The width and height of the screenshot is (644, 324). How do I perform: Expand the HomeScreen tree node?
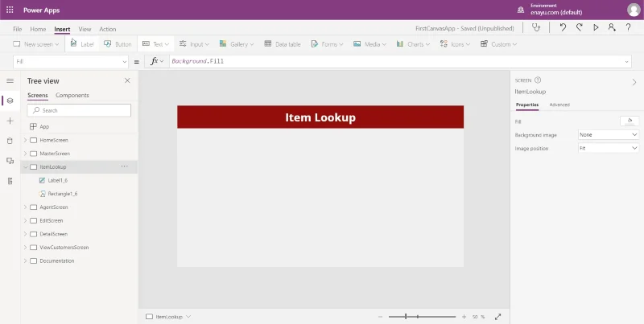[25, 140]
